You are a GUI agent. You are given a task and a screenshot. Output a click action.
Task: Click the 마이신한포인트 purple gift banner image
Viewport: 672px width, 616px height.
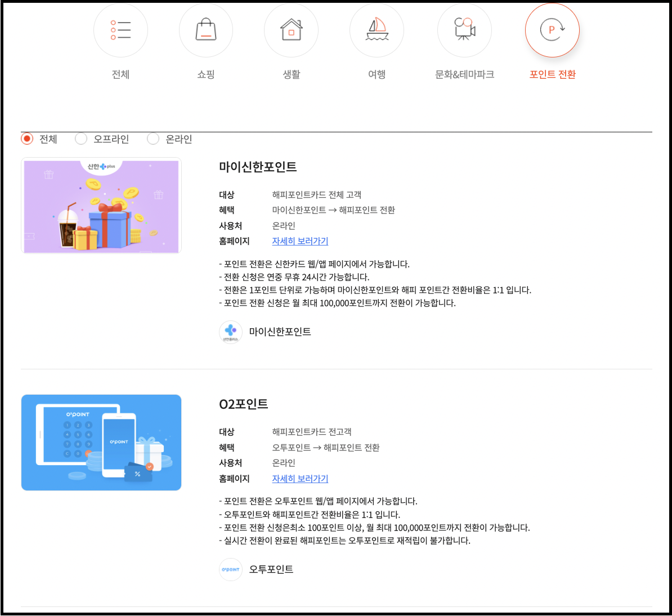[x=101, y=206]
